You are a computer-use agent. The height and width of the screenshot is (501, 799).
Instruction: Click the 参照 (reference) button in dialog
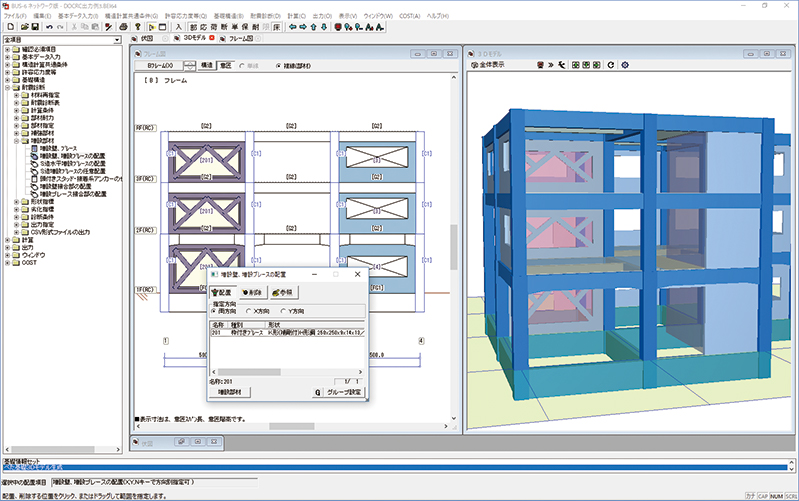tap(285, 293)
